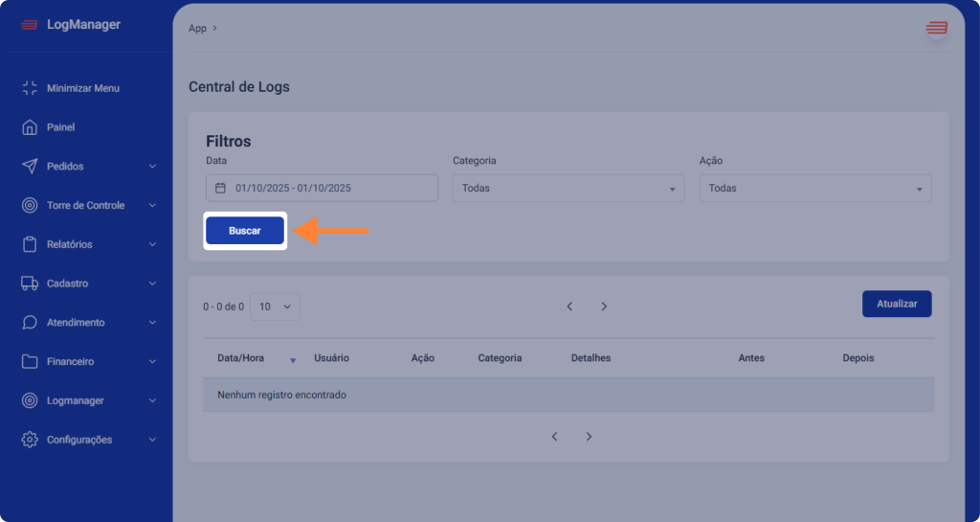
Task: Click the App breadcrumb link
Action: (197, 29)
